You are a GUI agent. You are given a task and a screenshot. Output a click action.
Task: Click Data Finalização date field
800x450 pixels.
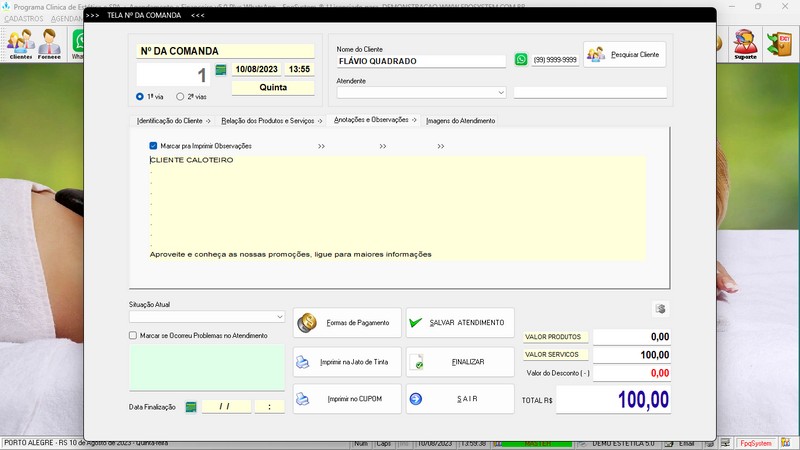227,407
